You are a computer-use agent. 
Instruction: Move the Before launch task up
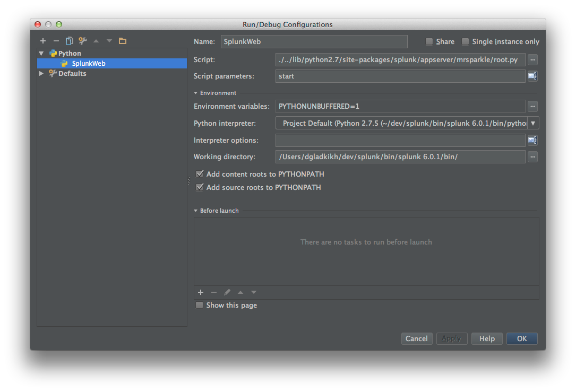[x=240, y=292]
